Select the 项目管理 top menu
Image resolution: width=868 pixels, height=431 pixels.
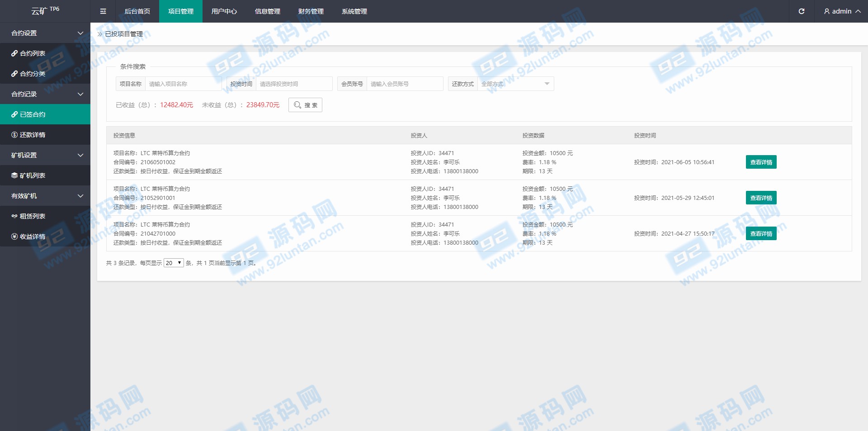click(x=181, y=11)
